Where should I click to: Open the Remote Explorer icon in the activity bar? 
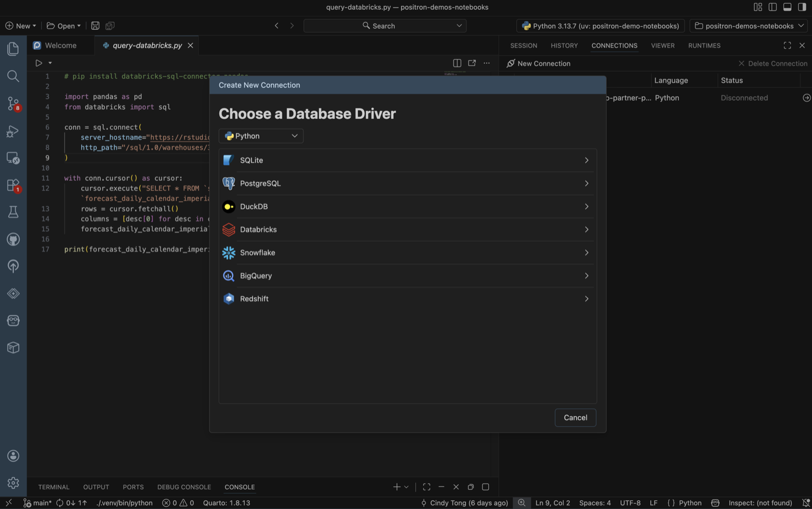13,158
